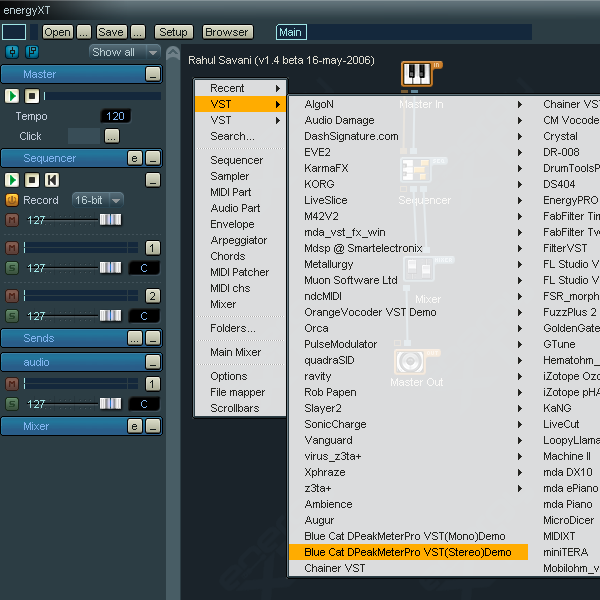Open the Setup dialog

coord(173,32)
